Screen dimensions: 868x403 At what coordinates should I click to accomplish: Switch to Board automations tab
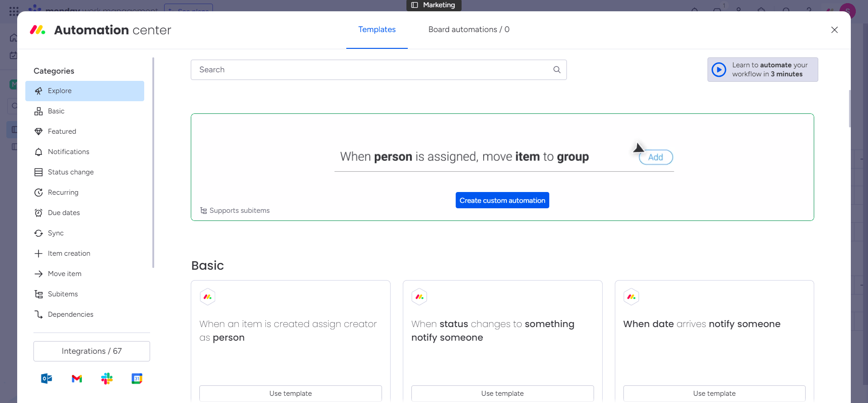468,30
